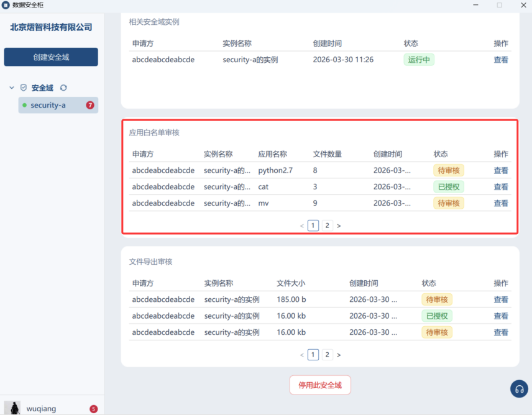Click the 创建安全域 button
Screen dimensions: 532x415
coord(51,57)
